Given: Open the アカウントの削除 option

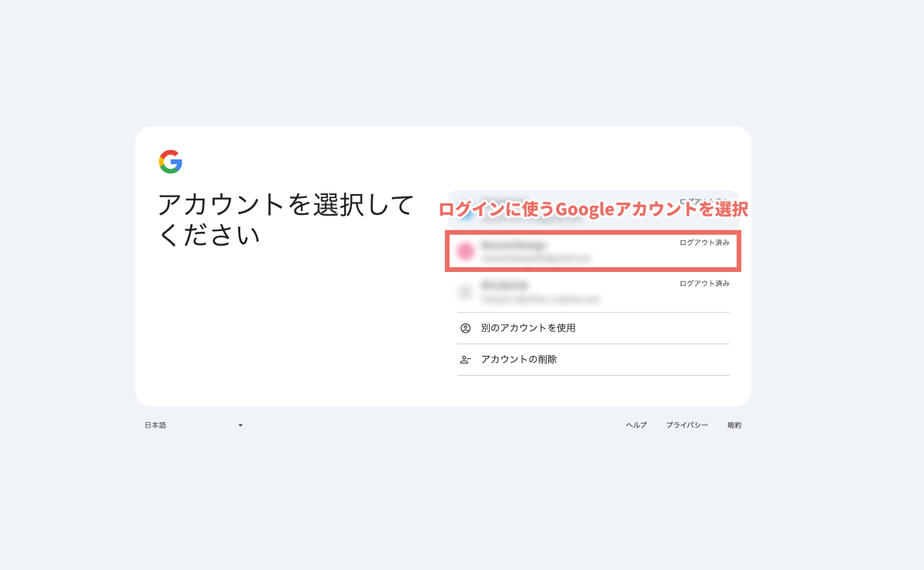Looking at the screenshot, I should point(593,360).
